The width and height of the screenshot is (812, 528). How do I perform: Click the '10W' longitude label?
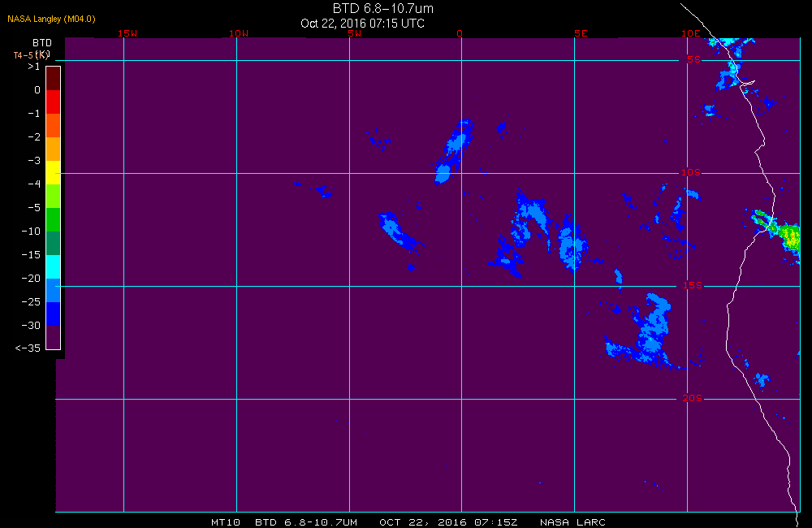pos(239,33)
